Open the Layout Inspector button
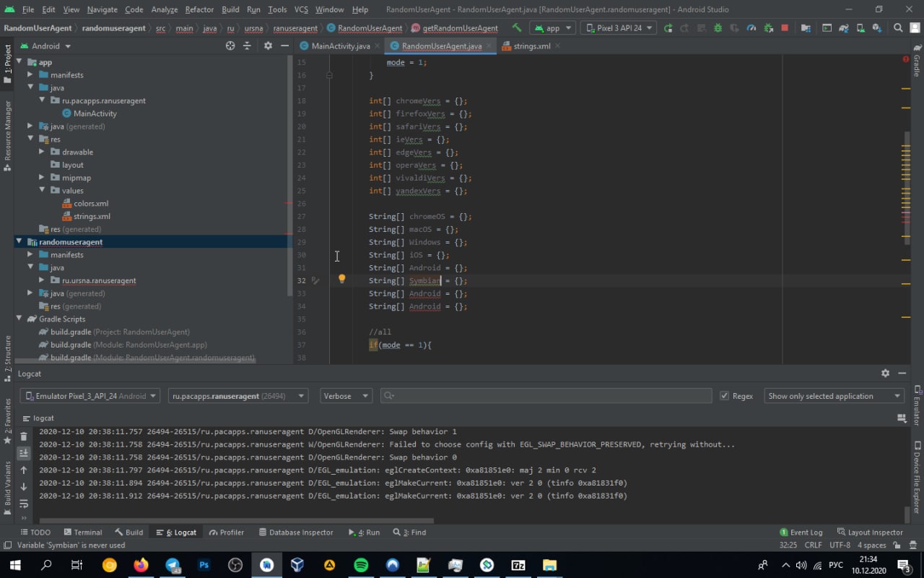 870,532
